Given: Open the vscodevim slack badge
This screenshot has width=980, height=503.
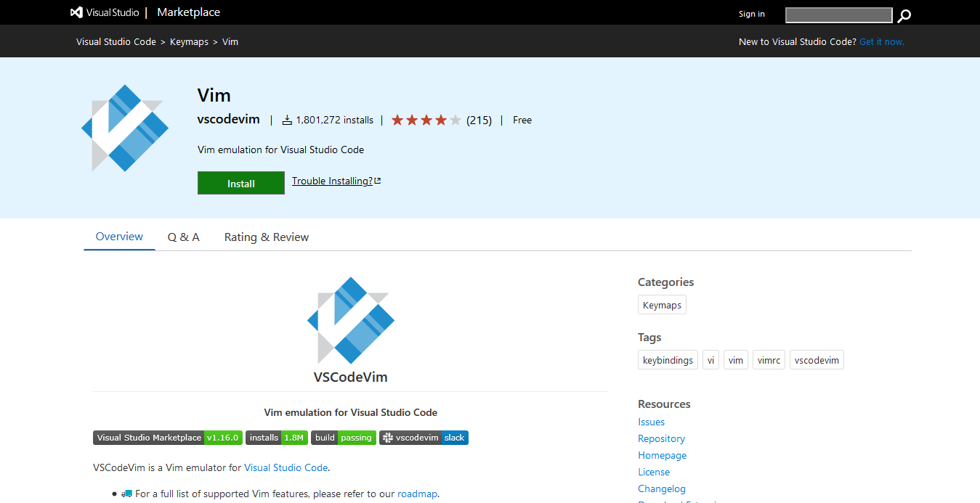Looking at the screenshot, I should pos(424,438).
